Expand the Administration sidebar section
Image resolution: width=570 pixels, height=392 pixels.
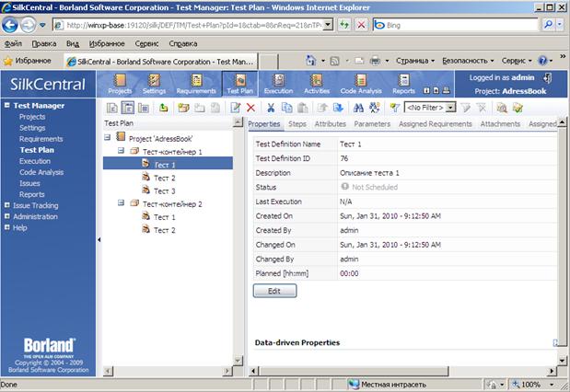7,216
